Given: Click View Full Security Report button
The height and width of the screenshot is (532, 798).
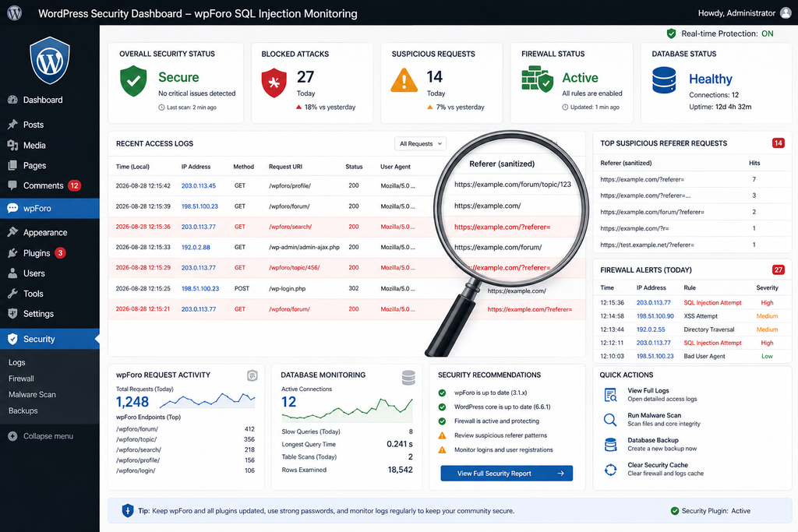Looking at the screenshot, I should [x=507, y=473].
